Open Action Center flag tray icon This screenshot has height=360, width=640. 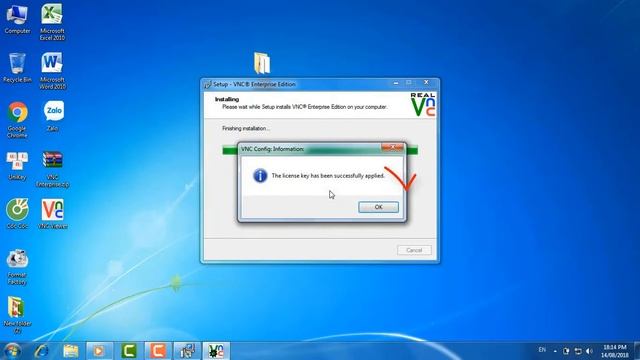(x=566, y=351)
